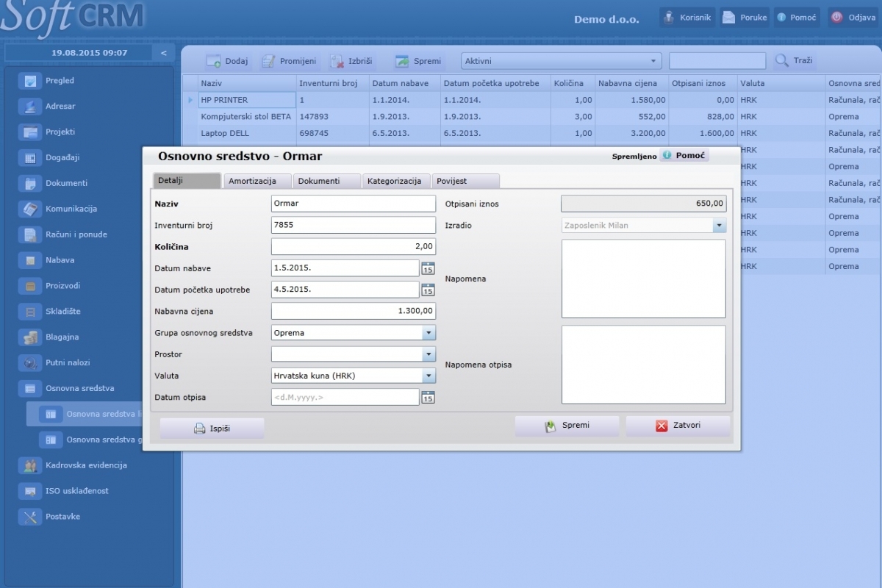Click the Napomena text area

click(644, 279)
